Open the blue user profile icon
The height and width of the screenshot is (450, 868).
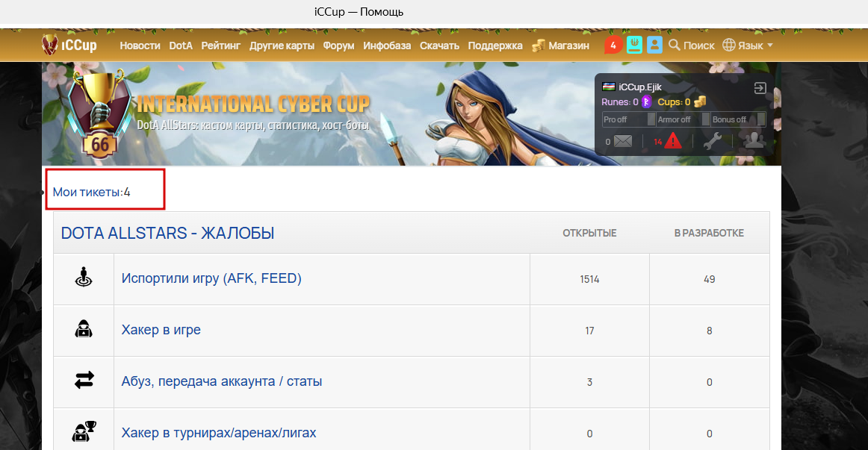pyautogui.click(x=654, y=46)
